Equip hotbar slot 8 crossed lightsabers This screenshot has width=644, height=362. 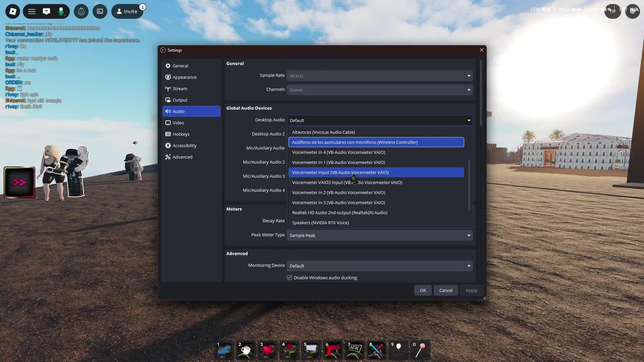(x=377, y=350)
